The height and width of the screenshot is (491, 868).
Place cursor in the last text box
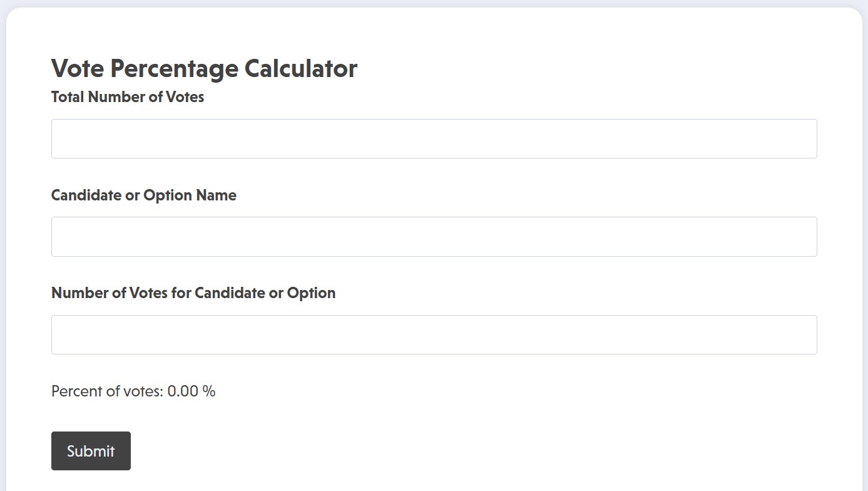click(434, 334)
